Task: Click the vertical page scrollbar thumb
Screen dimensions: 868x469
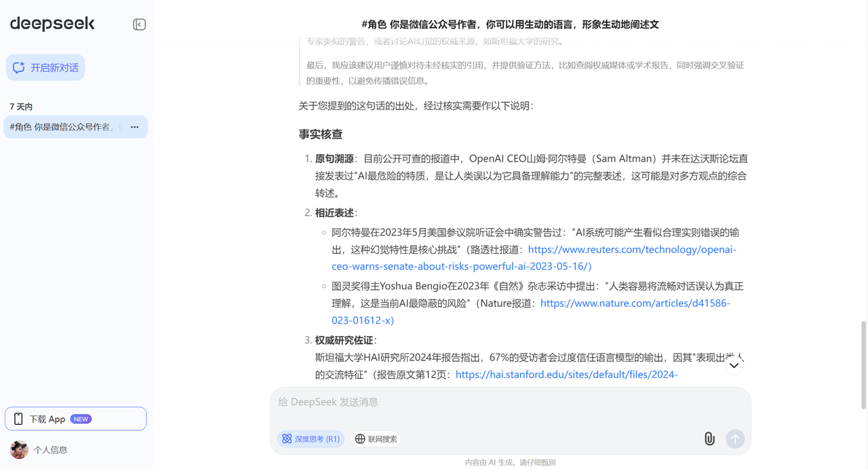Action: [x=863, y=365]
